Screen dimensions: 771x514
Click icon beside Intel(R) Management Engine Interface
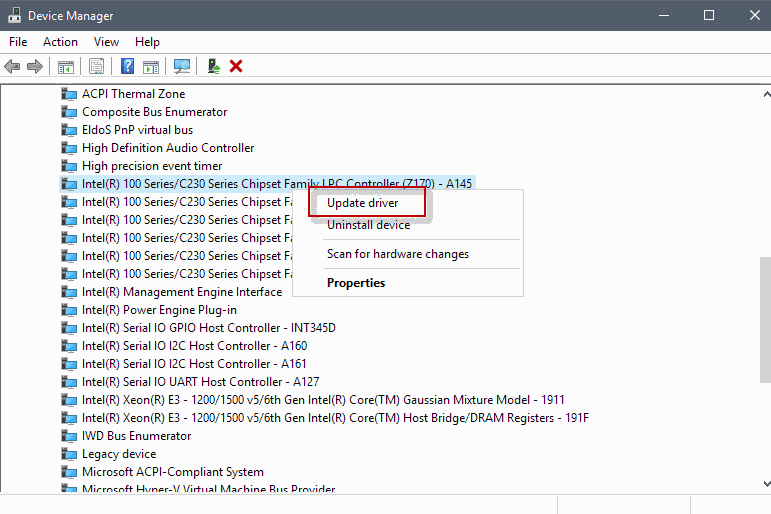point(69,292)
